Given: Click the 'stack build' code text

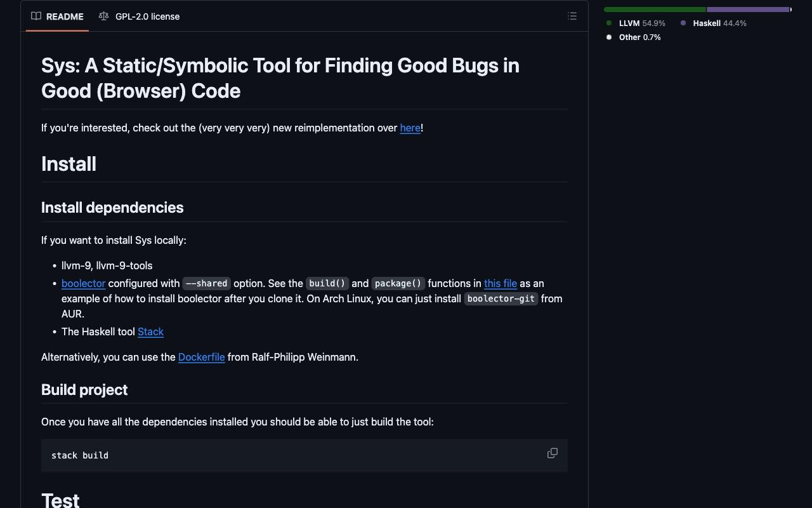Looking at the screenshot, I should click(80, 455).
